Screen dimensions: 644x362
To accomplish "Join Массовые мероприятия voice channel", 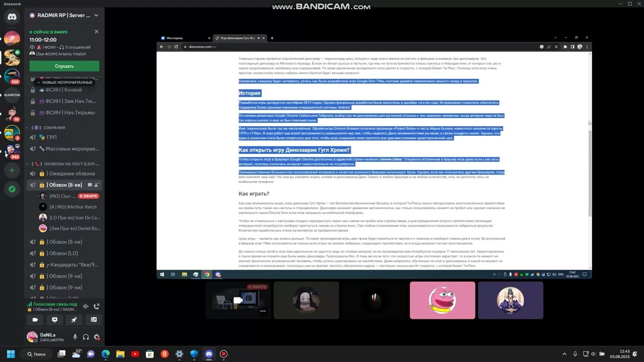I will coord(64,149).
